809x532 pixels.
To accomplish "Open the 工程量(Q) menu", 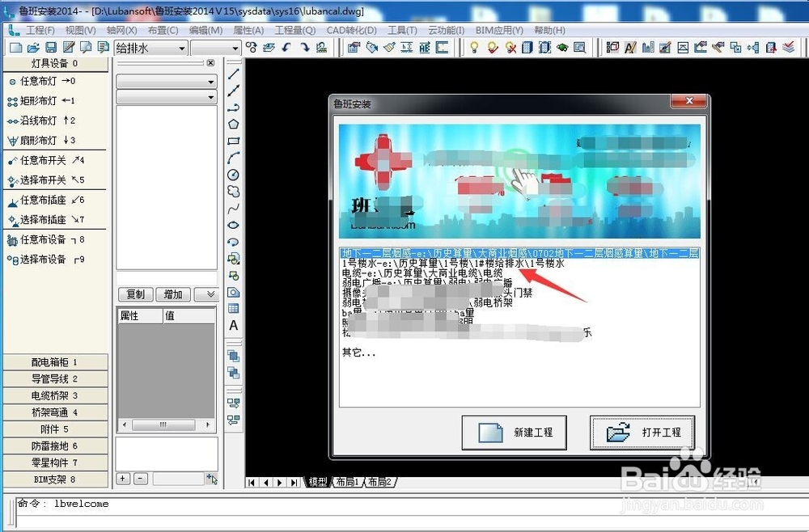I will point(295,31).
